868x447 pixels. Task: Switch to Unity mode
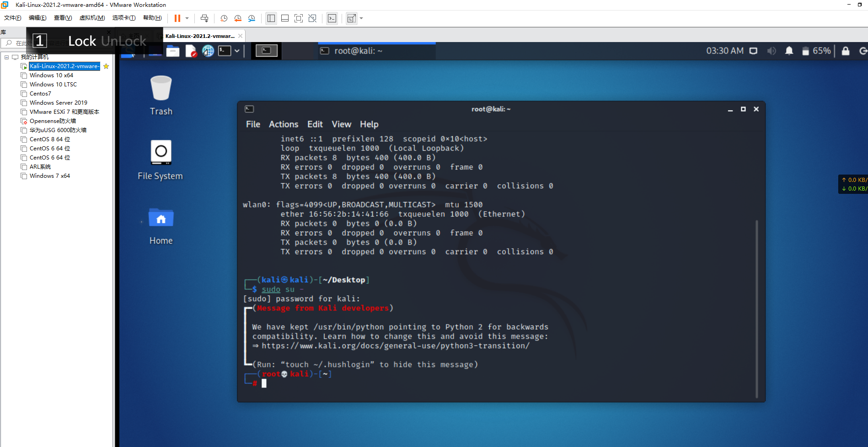(x=312, y=18)
